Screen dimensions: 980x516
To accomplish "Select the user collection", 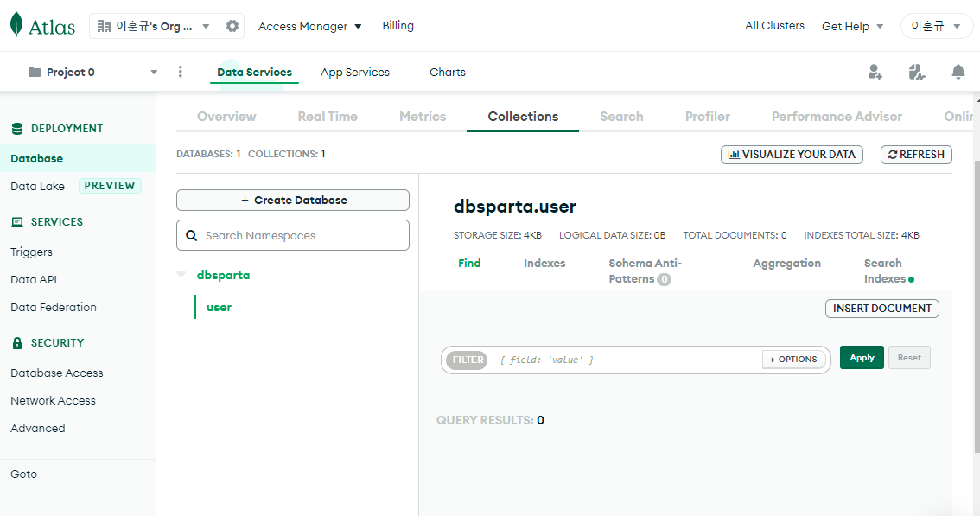I will click(219, 307).
